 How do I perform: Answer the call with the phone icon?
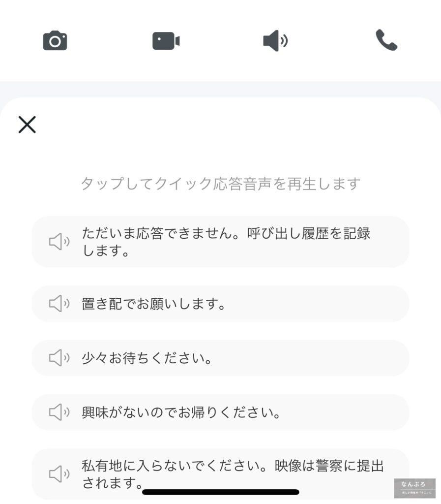386,40
